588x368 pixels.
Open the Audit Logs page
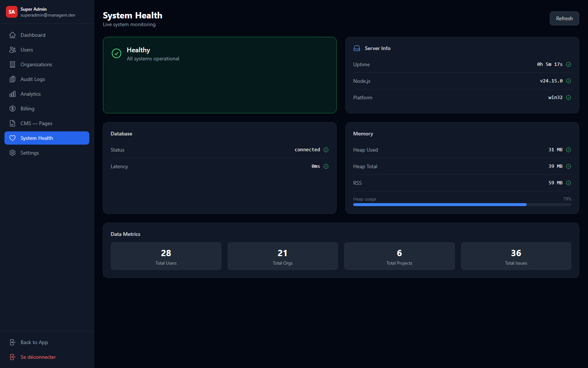pyautogui.click(x=47, y=79)
